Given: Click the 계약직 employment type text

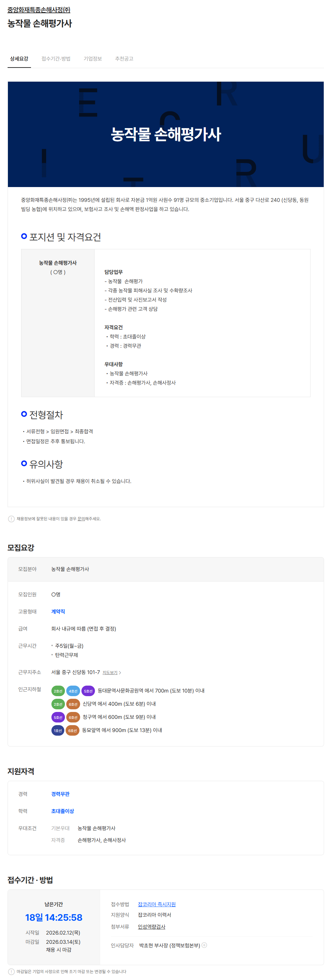Looking at the screenshot, I should 58,612.
